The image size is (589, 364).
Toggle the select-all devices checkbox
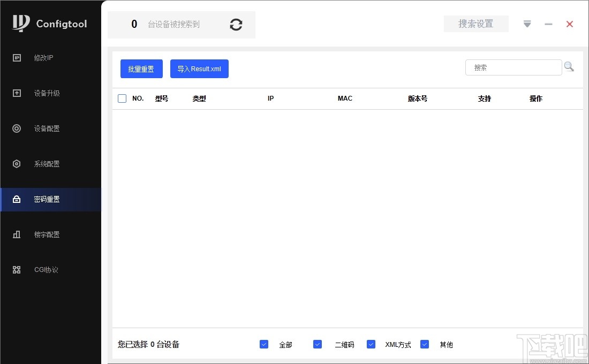pyautogui.click(x=121, y=98)
